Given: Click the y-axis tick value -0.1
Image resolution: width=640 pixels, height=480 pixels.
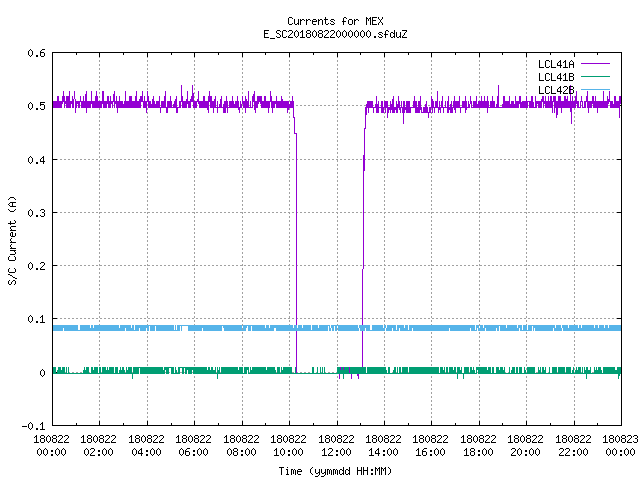Looking at the screenshot, I should [33, 426].
